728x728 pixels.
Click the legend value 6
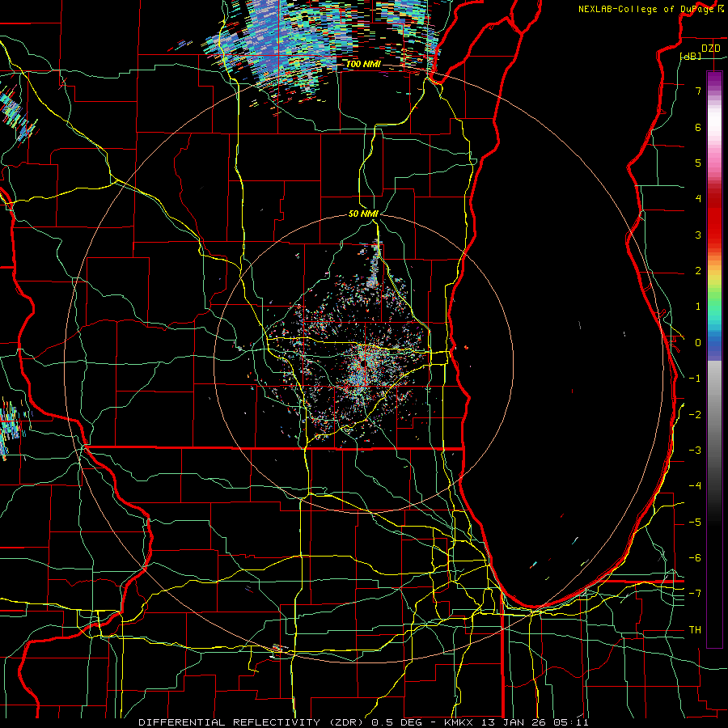698,127
